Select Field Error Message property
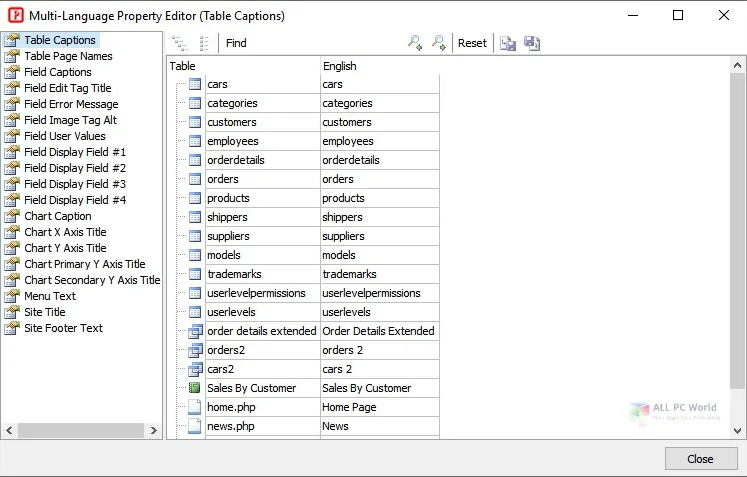 pyautogui.click(x=71, y=104)
